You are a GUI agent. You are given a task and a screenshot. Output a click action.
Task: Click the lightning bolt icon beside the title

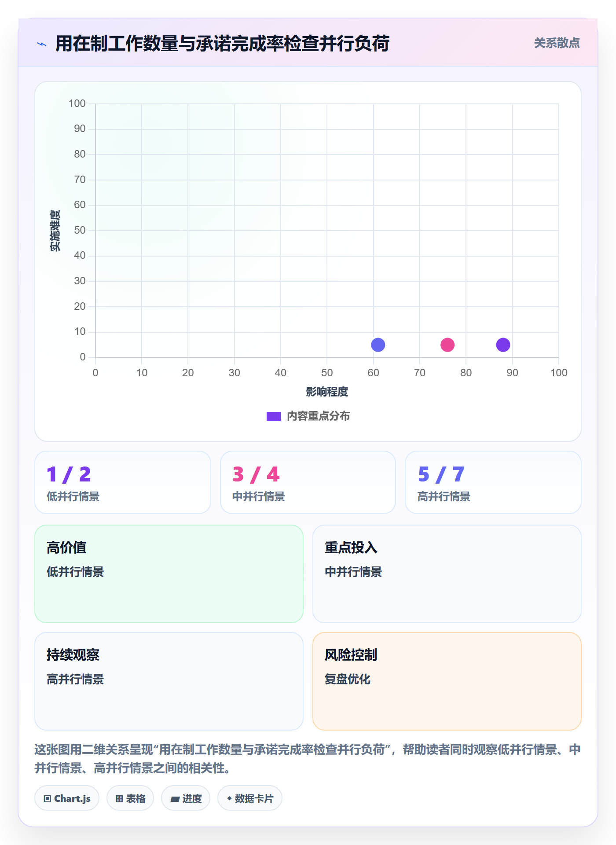(x=42, y=44)
